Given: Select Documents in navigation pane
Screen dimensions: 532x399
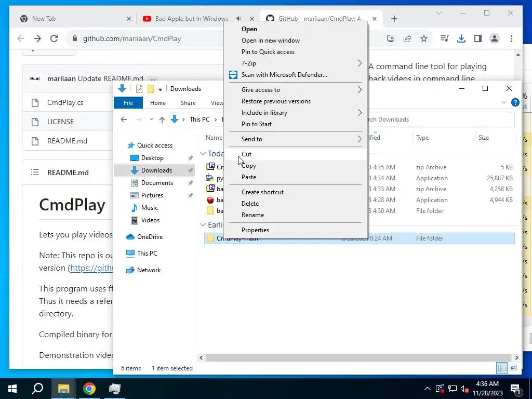Looking at the screenshot, I should click(157, 183).
